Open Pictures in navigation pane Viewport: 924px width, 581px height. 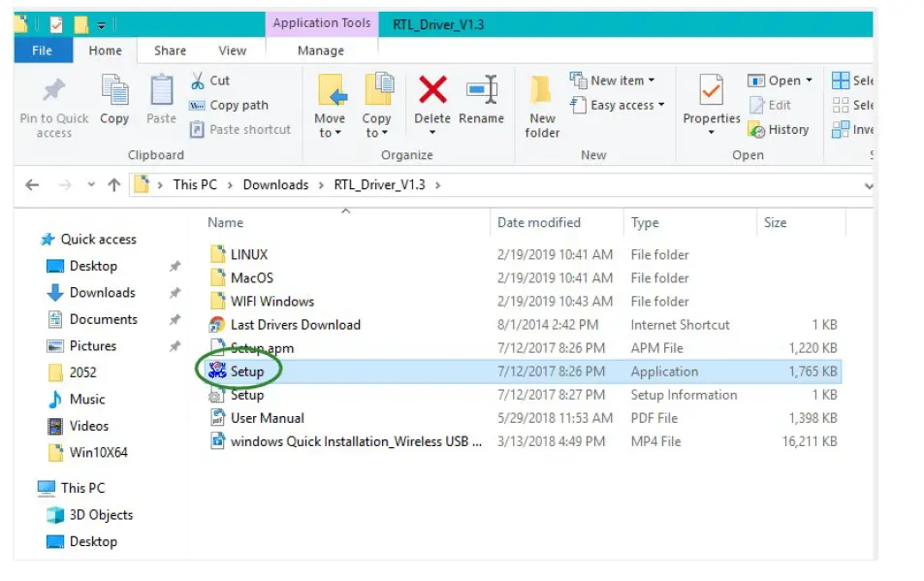92,346
